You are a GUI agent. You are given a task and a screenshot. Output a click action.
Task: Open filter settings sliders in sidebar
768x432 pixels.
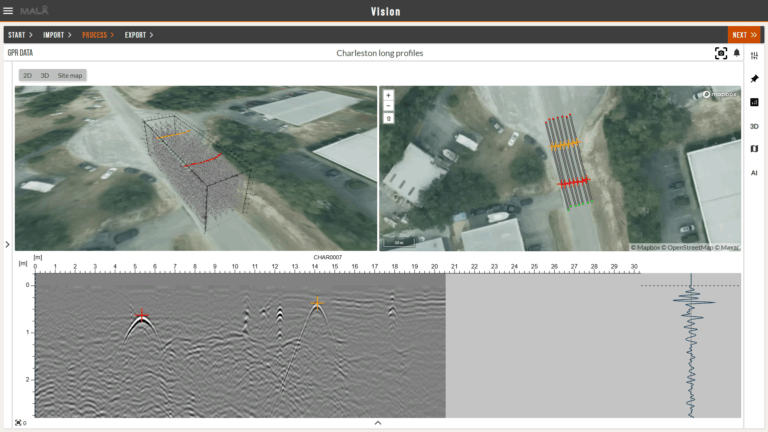tap(754, 55)
